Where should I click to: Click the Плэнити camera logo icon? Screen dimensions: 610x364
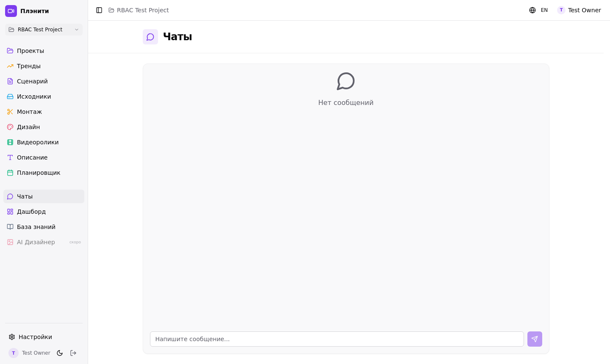click(11, 11)
